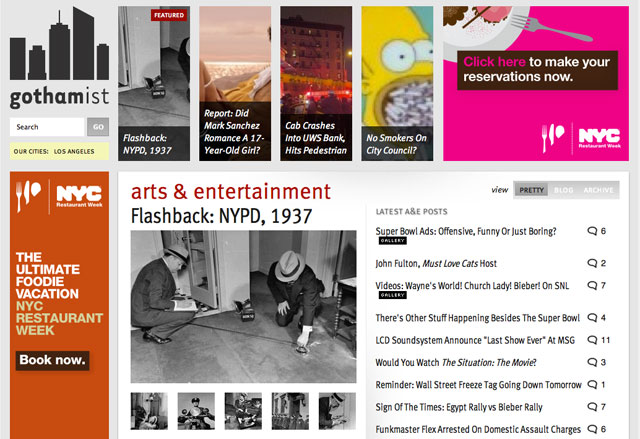640x439 pixels.
Task: Select the motorcycle officer thumbnail
Action: pyautogui.click(x=196, y=411)
